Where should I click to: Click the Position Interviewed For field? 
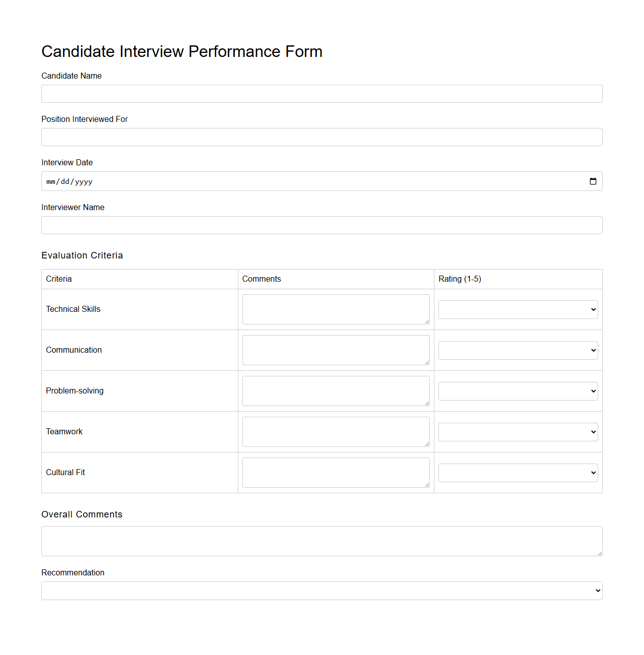pos(321,137)
